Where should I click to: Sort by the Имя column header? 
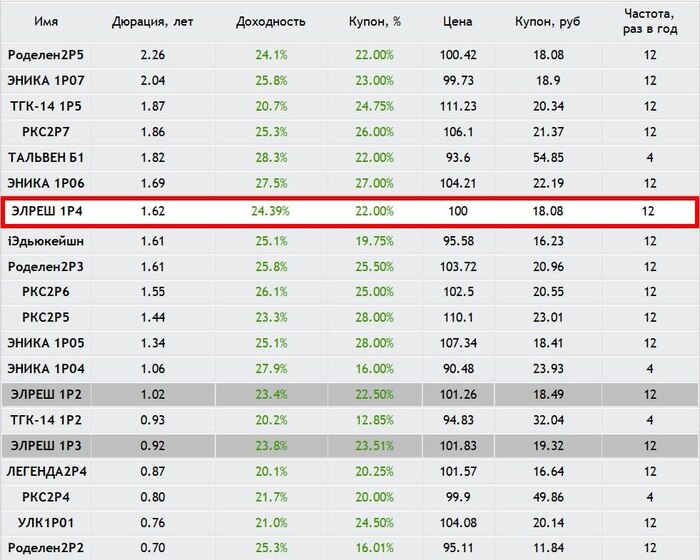click(46, 21)
